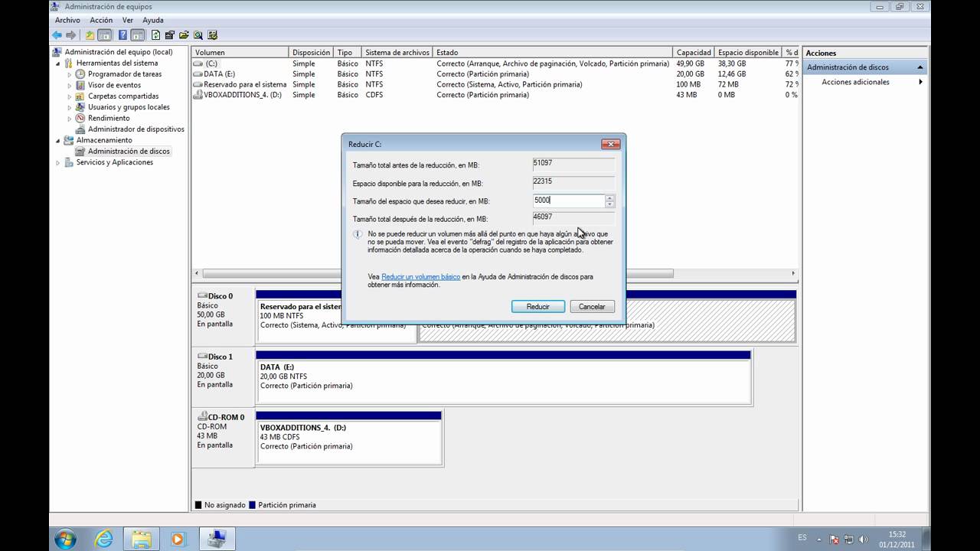The width and height of the screenshot is (980, 551).
Task: Select Reservado para el sistema volume row
Action: tap(495, 84)
